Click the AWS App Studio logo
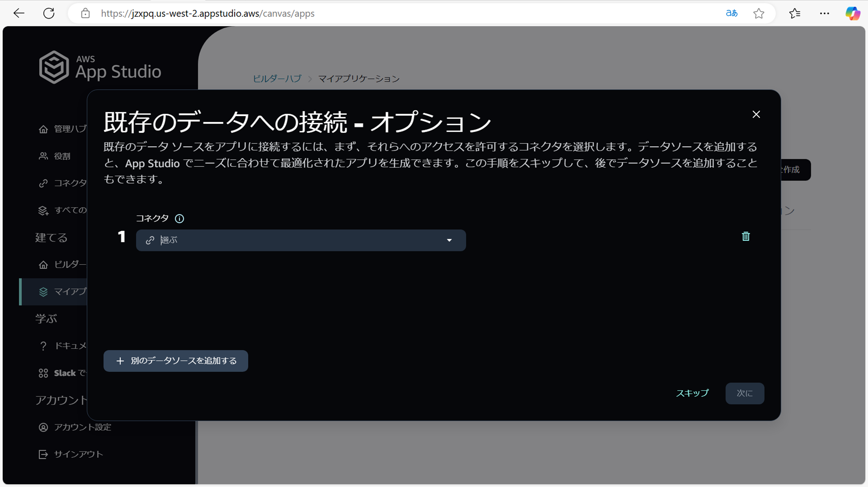 point(100,67)
